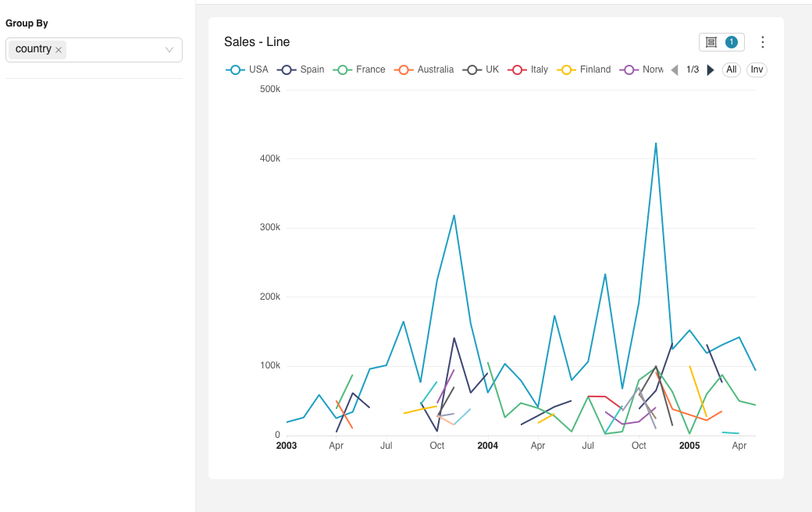Toggle the Finland legend entry

(x=584, y=69)
